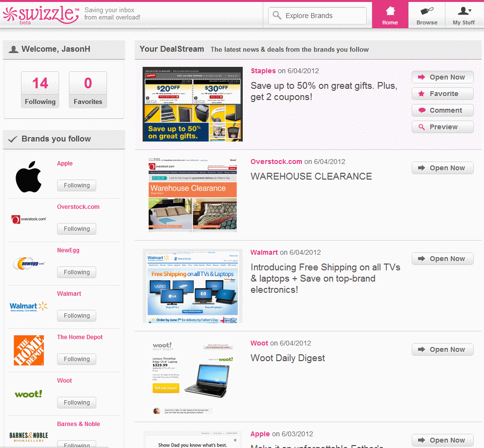
Task: Click Apple brand name in DealStream
Action: [x=260, y=434]
